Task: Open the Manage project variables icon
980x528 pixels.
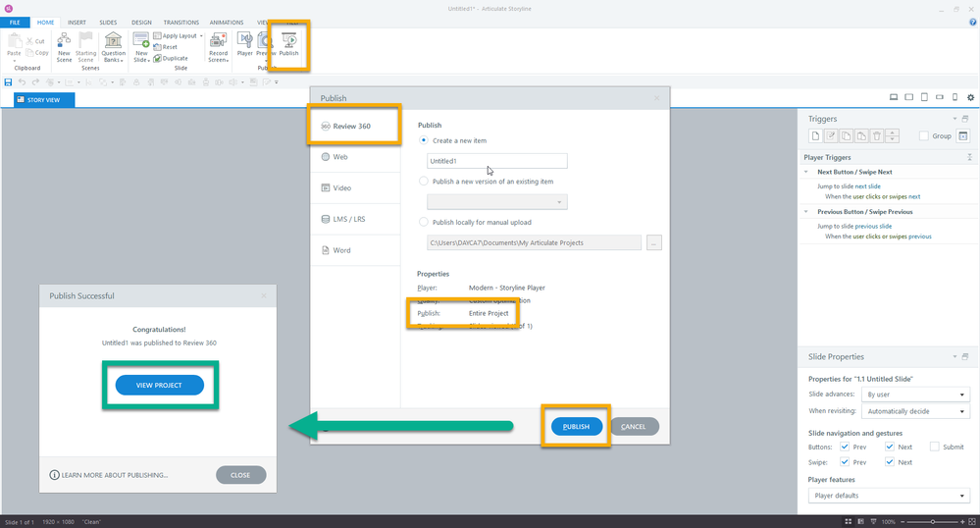Action: point(963,135)
